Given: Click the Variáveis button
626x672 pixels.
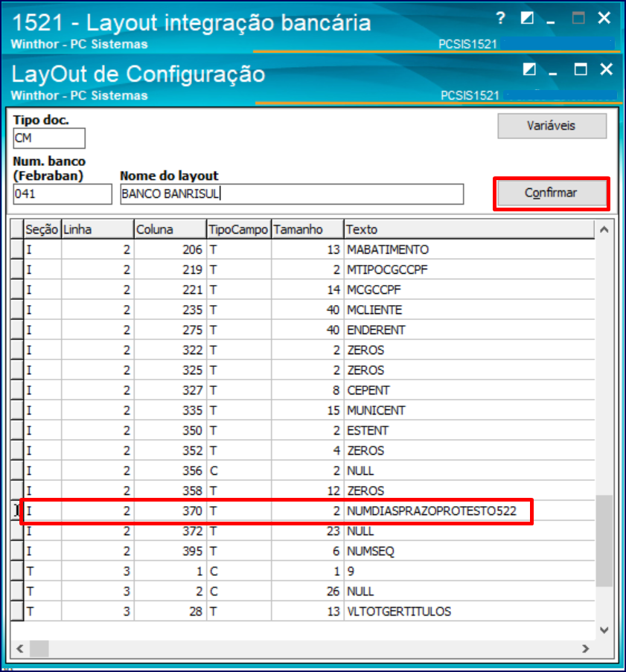Looking at the screenshot, I should (x=552, y=126).
